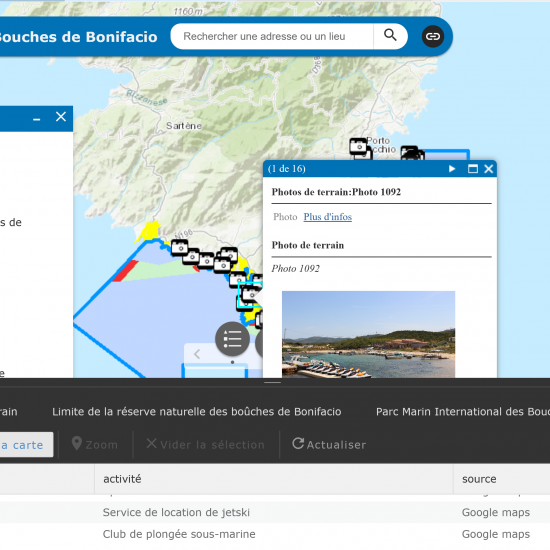550x550 pixels.
Task: Open the share link icon
Action: 432,36
